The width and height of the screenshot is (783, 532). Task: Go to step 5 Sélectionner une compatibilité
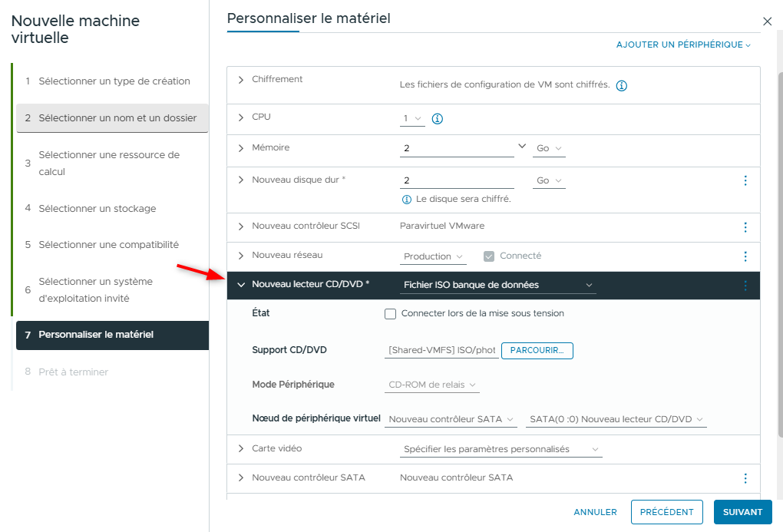tap(108, 245)
